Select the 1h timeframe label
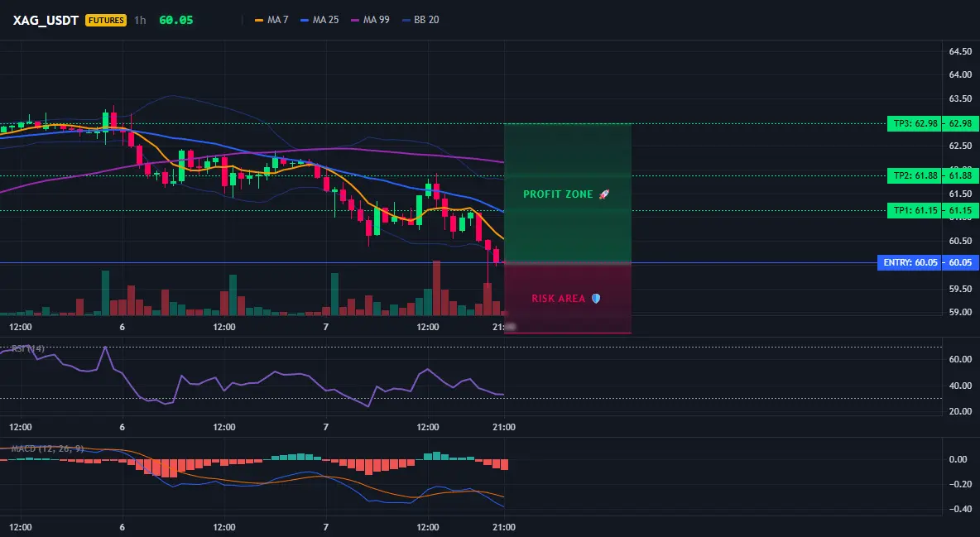 pyautogui.click(x=140, y=20)
